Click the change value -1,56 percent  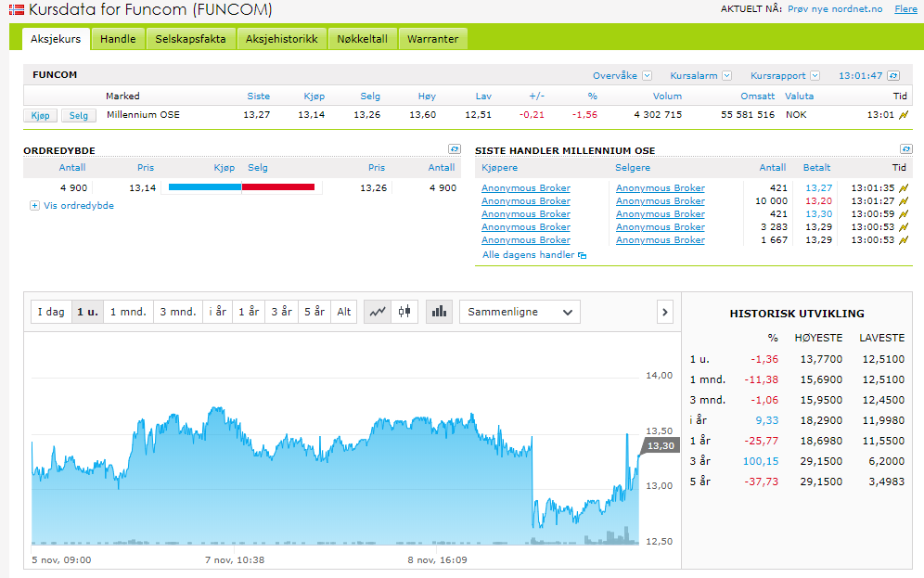(584, 115)
